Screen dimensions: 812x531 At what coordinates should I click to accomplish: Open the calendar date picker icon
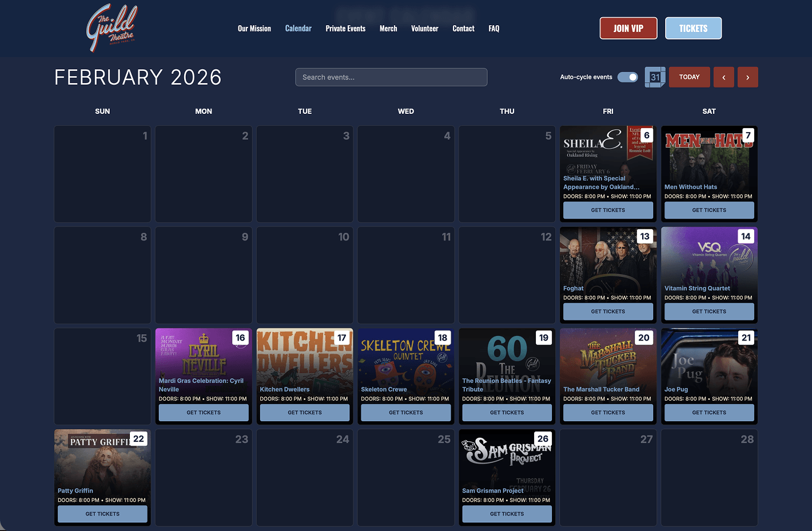tap(655, 77)
